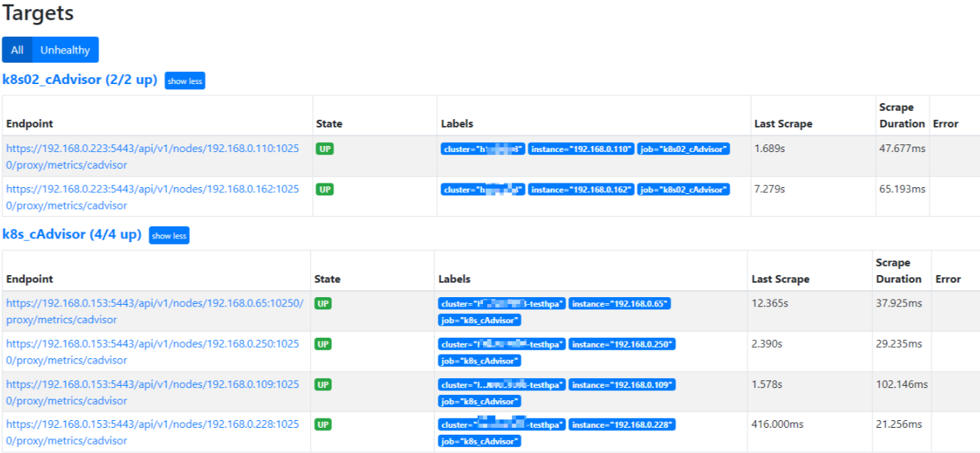Click the Endpoint column header in k8s02_cAdvisor table
The height and width of the screenshot is (453, 980).
pyautogui.click(x=30, y=124)
